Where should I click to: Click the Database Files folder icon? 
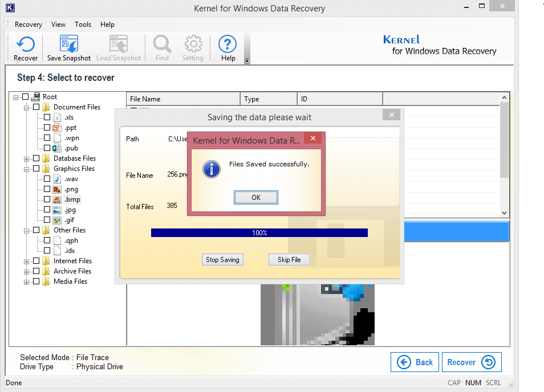pyautogui.click(x=46, y=158)
